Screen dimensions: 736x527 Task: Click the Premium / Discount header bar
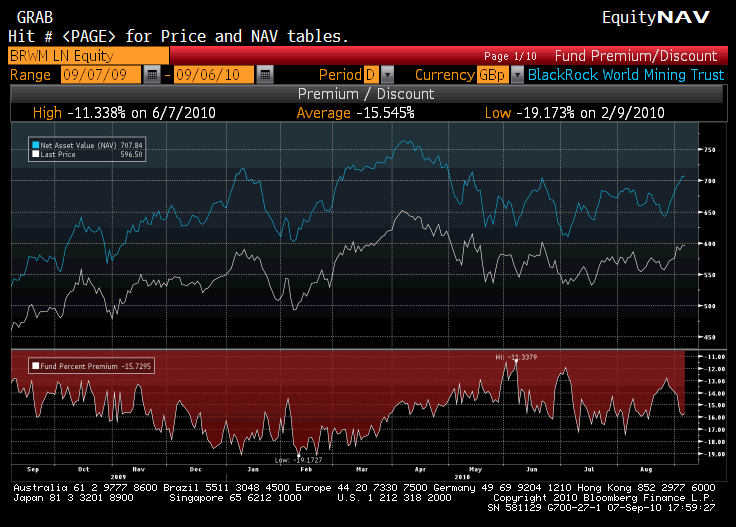tap(366, 94)
